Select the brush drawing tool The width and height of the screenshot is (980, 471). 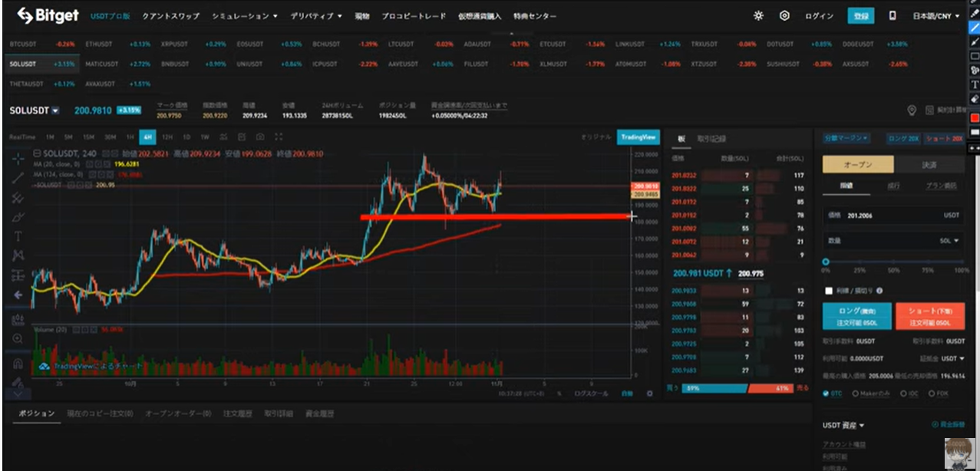tap(18, 217)
